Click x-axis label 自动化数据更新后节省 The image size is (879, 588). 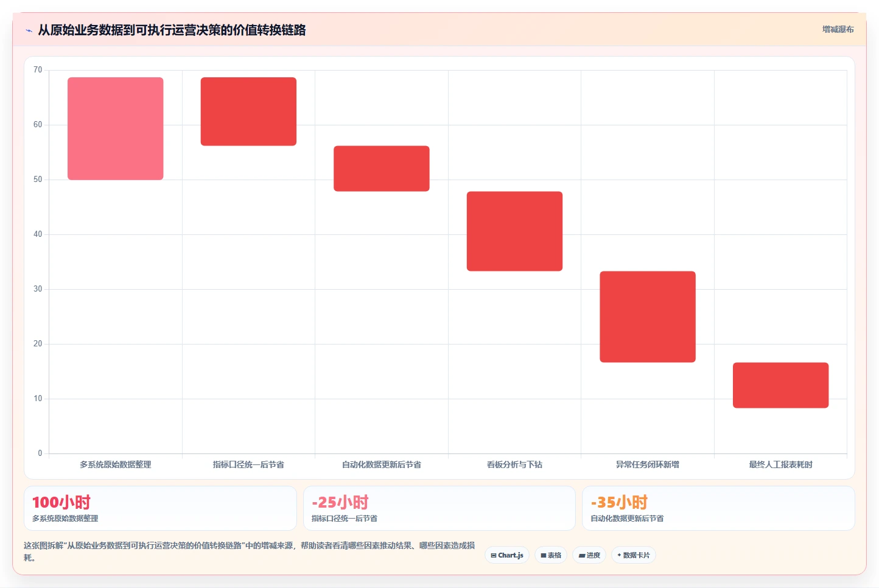click(382, 464)
